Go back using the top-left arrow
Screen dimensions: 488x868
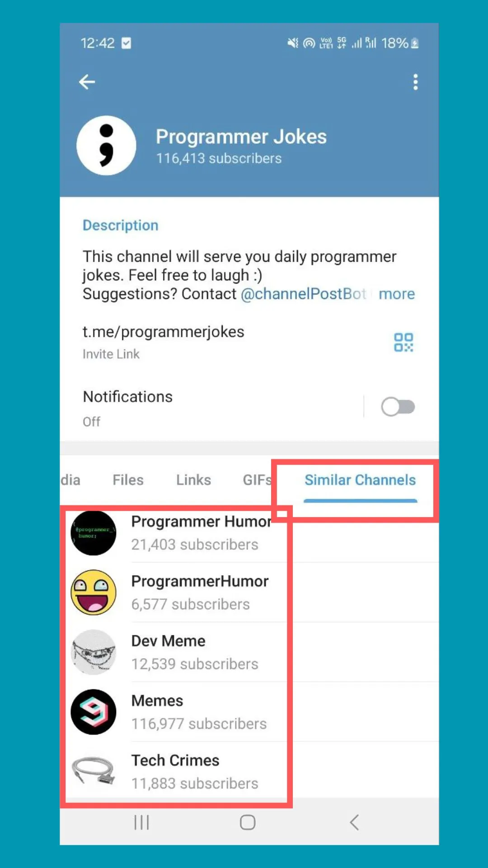click(87, 82)
